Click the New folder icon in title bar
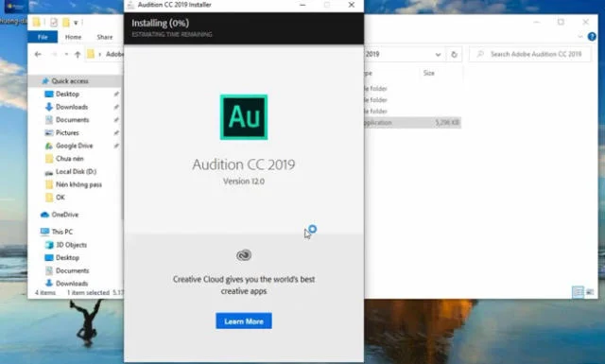This screenshot has width=605, height=364. click(x=66, y=23)
